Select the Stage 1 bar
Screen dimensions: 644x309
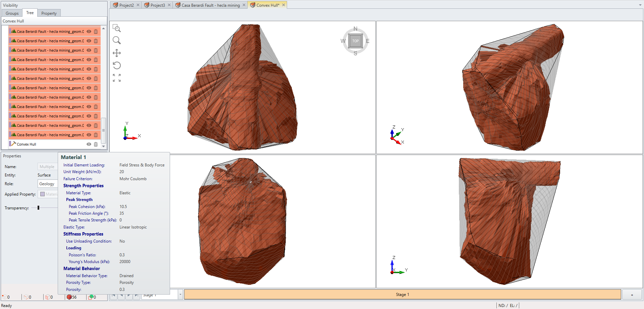[x=402, y=295]
